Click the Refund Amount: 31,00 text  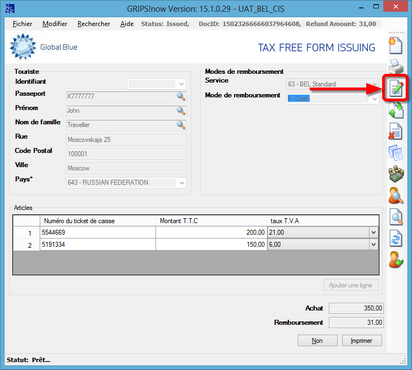[x=341, y=24]
